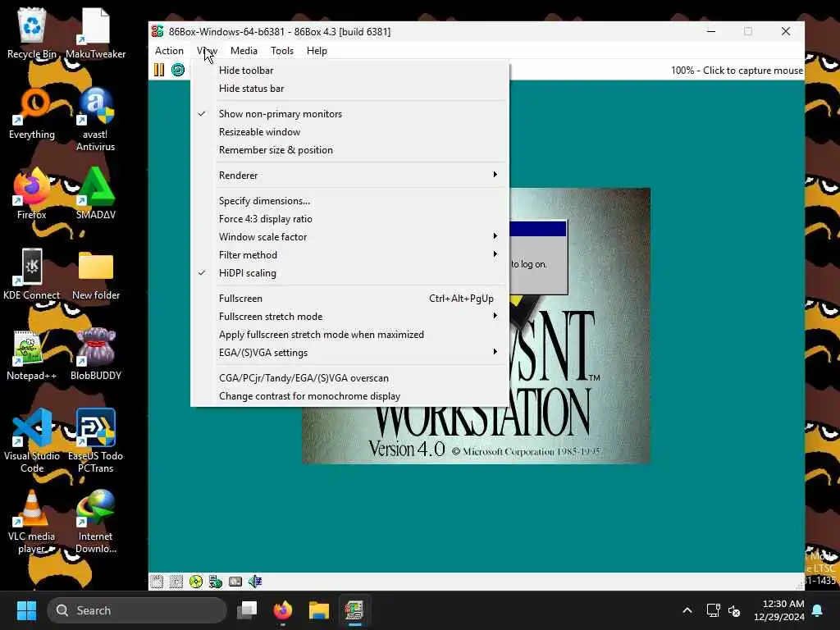Toggle Force 4:3 display ratio
840x630 pixels.
click(349, 218)
